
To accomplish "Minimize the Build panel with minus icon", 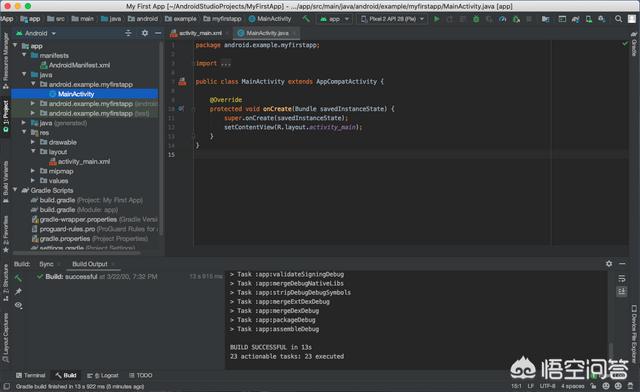I will tap(622, 264).
